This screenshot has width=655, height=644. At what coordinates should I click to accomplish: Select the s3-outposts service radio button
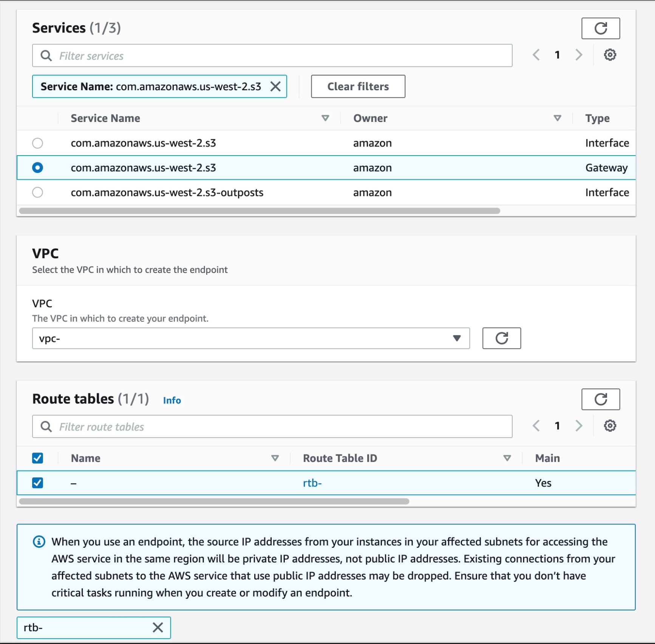38,193
